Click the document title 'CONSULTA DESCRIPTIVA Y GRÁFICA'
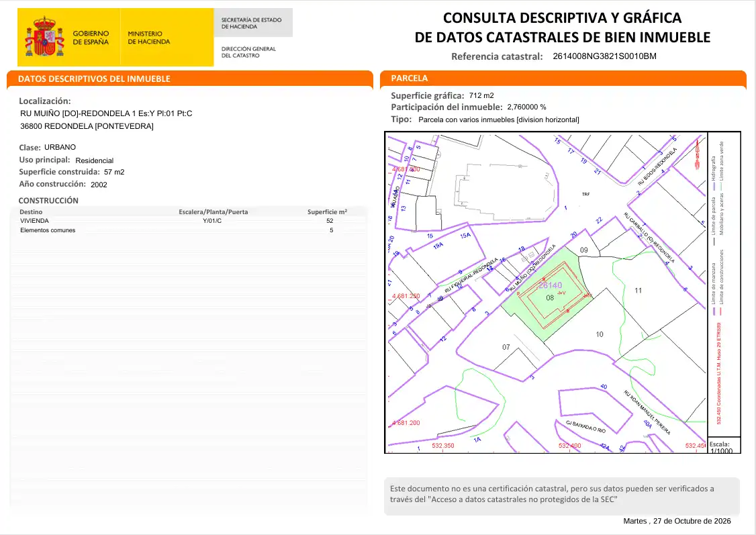Viewport: 756px width, 535px height. point(562,18)
